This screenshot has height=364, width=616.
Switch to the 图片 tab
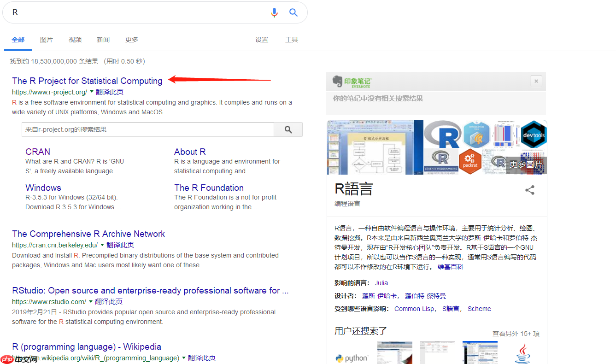point(47,40)
